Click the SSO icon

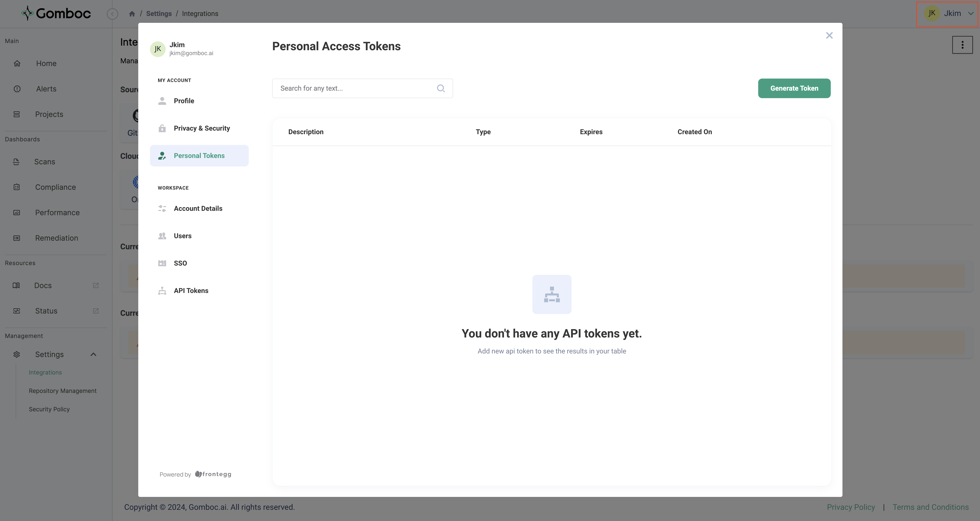pyautogui.click(x=162, y=263)
